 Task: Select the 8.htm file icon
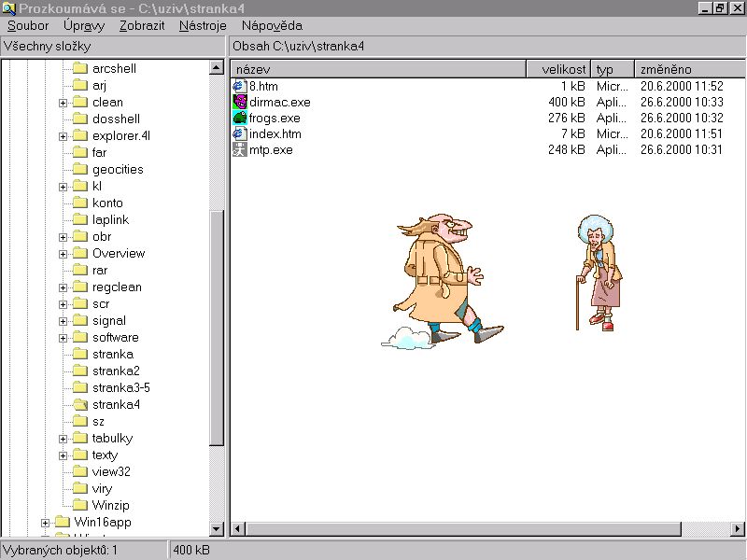[x=240, y=86]
